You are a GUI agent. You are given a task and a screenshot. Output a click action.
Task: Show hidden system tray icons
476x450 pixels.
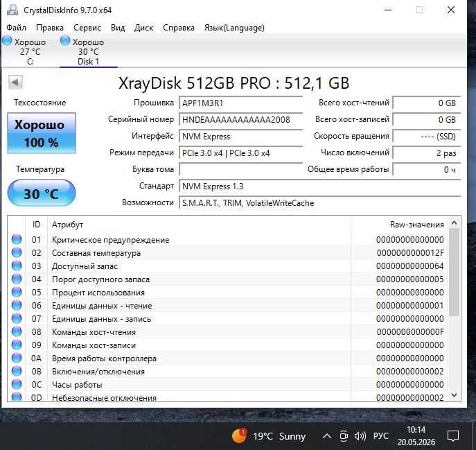click(x=326, y=436)
